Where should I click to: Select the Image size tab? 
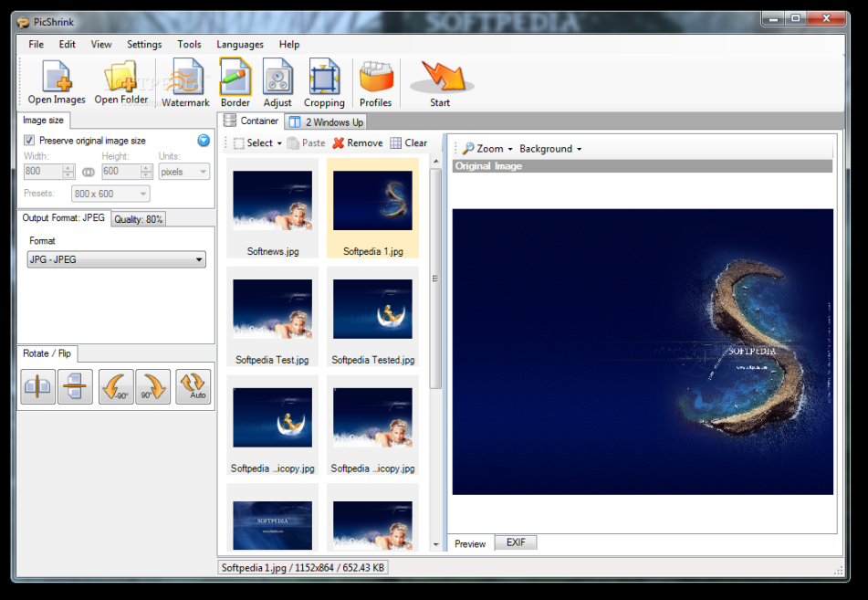point(43,121)
